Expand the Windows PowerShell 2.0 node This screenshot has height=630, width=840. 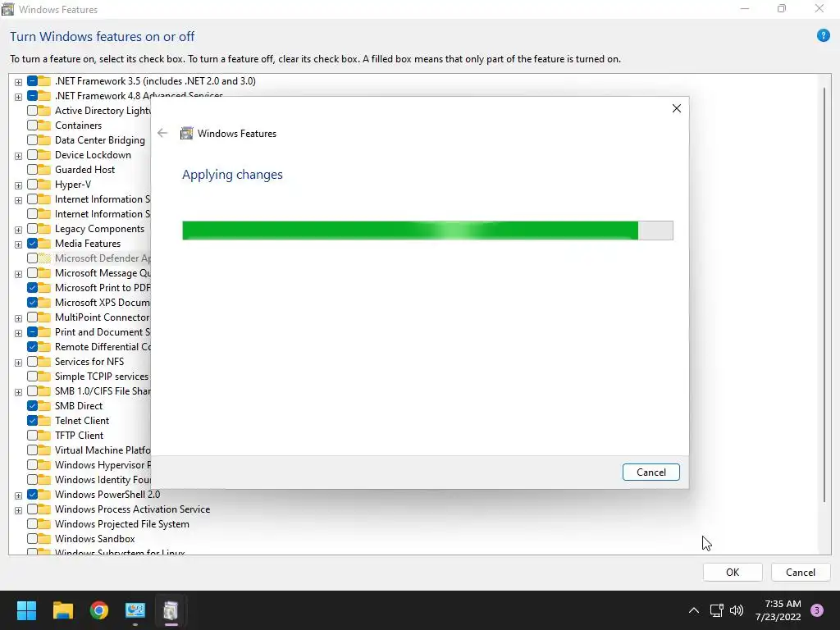click(x=18, y=495)
